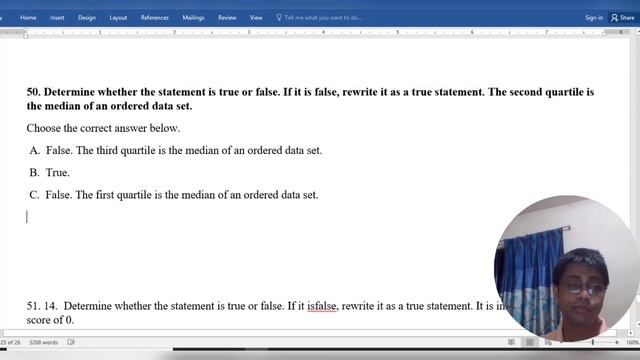Screen dimensions: 640x360
Task: Click the misspelled word "isfalse"
Action: tap(322, 306)
